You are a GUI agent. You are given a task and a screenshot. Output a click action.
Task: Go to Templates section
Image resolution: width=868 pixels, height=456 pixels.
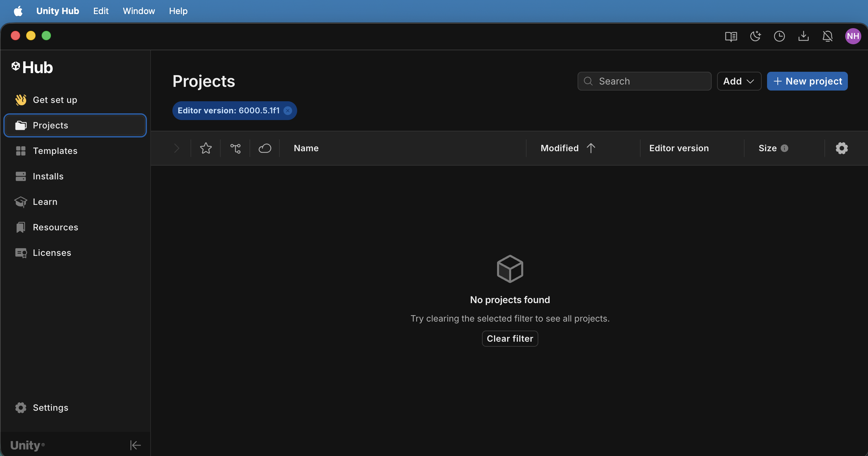coord(75,151)
